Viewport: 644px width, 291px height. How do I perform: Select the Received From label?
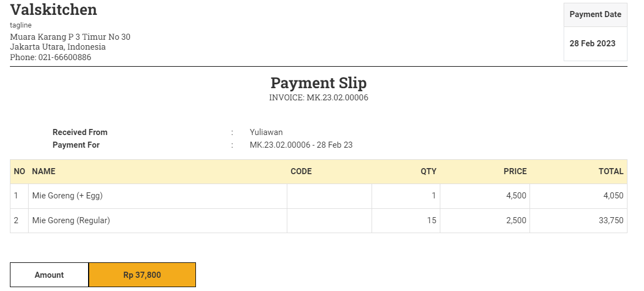coord(80,132)
